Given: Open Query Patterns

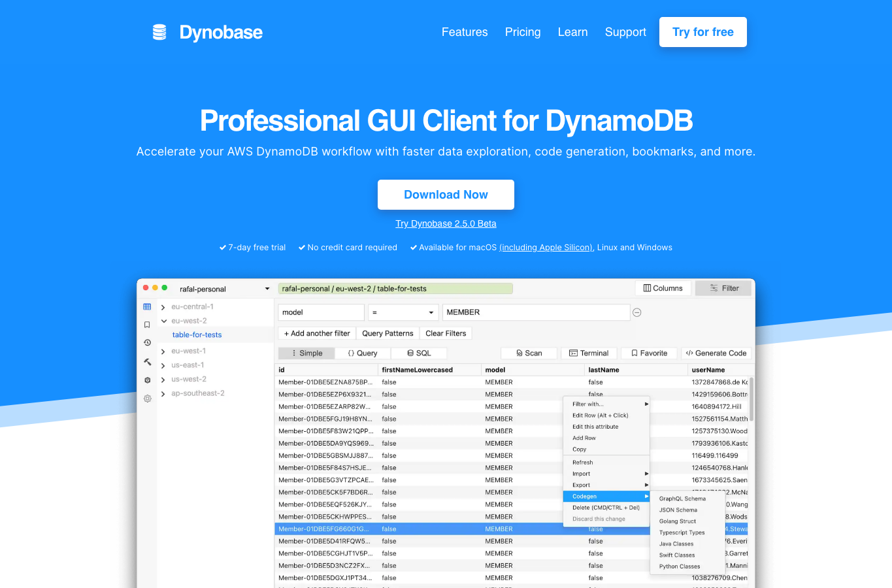Looking at the screenshot, I should [x=388, y=333].
